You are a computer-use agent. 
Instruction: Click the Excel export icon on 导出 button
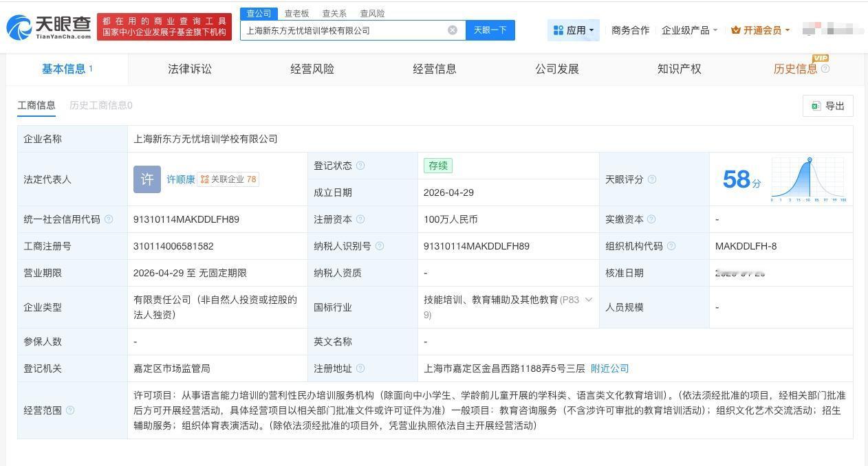coord(816,106)
